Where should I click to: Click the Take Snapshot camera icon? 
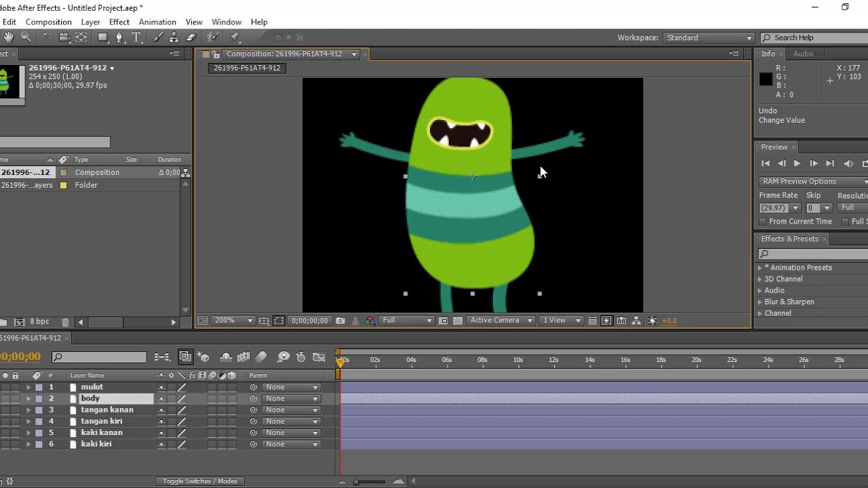[340, 321]
